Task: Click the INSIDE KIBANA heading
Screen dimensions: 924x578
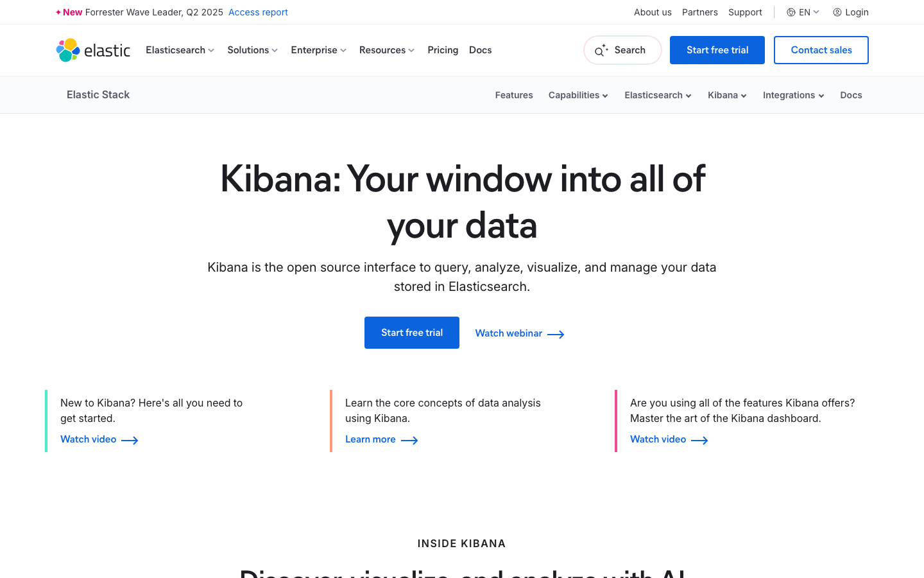Action: (461, 543)
